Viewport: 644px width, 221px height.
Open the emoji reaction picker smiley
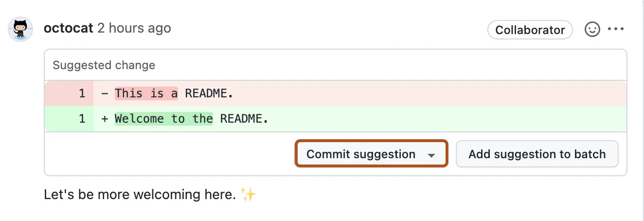point(592,30)
